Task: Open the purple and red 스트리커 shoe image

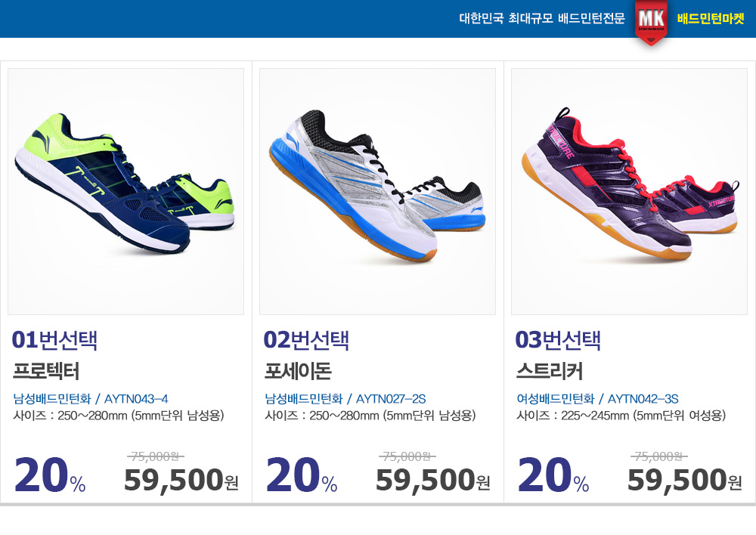Action: (629, 191)
